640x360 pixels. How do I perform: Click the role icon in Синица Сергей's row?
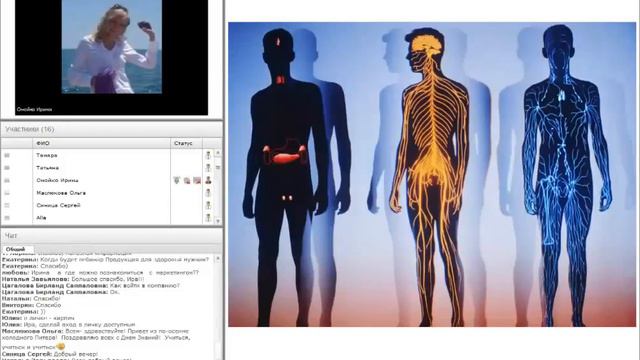pos(208,205)
